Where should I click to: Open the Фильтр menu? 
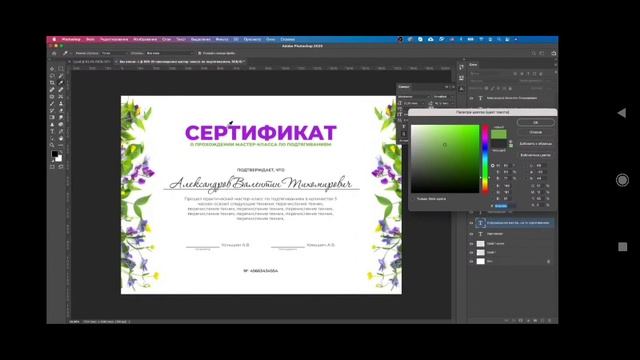click(222, 39)
